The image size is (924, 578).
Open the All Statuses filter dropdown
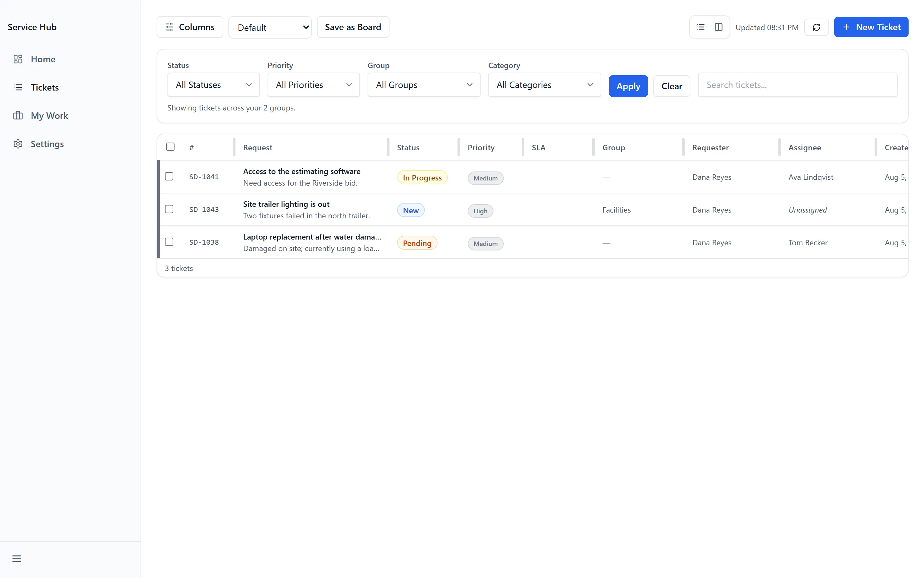[x=213, y=85]
